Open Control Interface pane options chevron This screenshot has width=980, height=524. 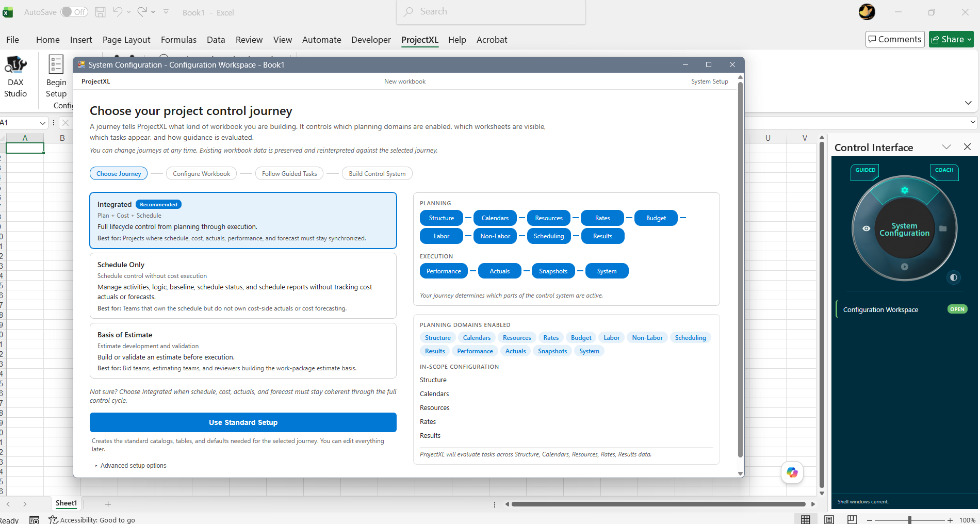(x=946, y=147)
